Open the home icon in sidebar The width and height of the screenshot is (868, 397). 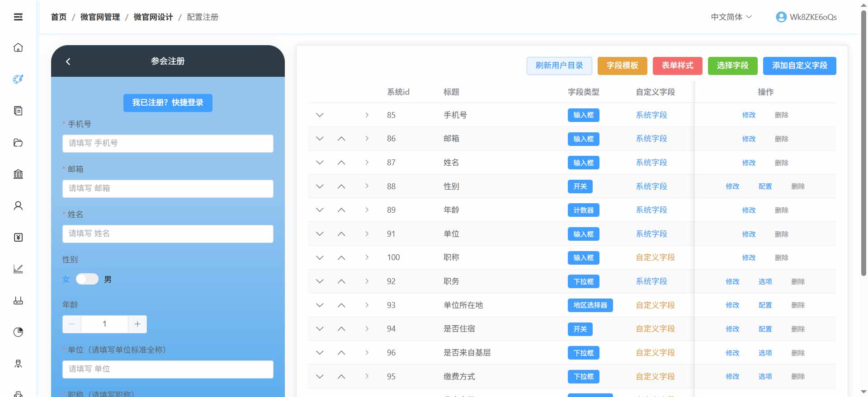18,47
